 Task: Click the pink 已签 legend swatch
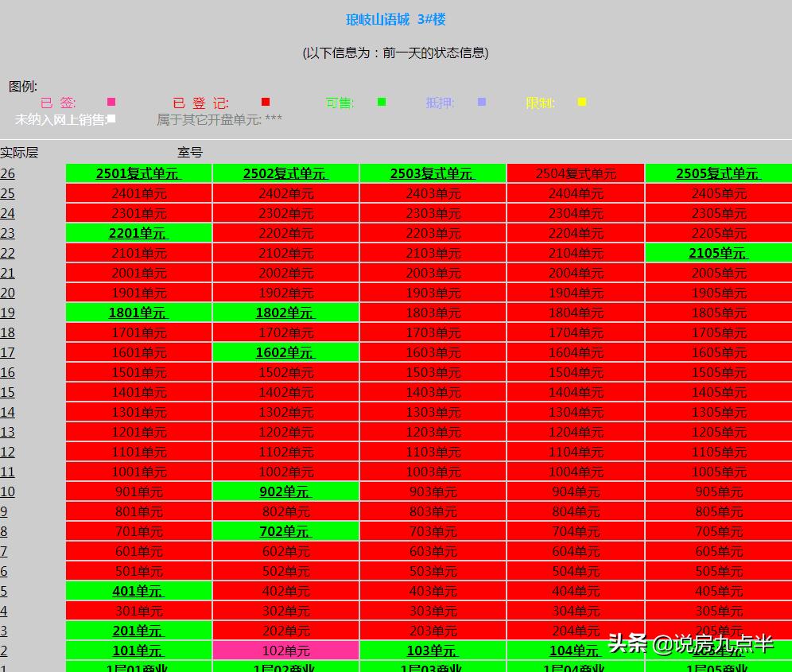point(111,102)
